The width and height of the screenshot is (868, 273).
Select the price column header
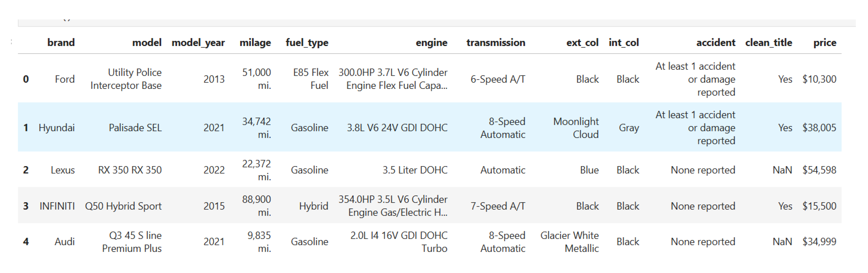coord(824,43)
